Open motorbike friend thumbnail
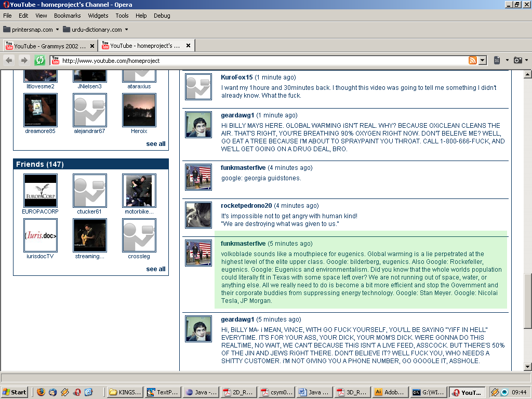This screenshot has height=399, width=532. pos(139,191)
